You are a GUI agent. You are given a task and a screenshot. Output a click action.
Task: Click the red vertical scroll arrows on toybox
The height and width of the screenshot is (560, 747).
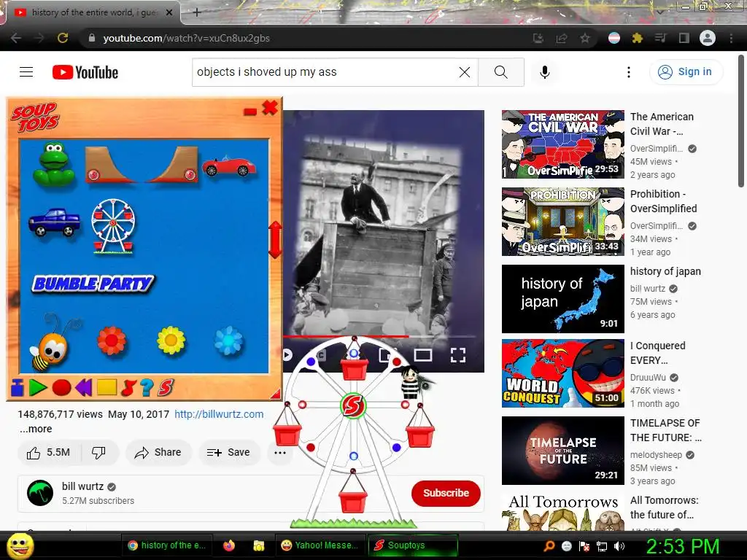(x=275, y=239)
